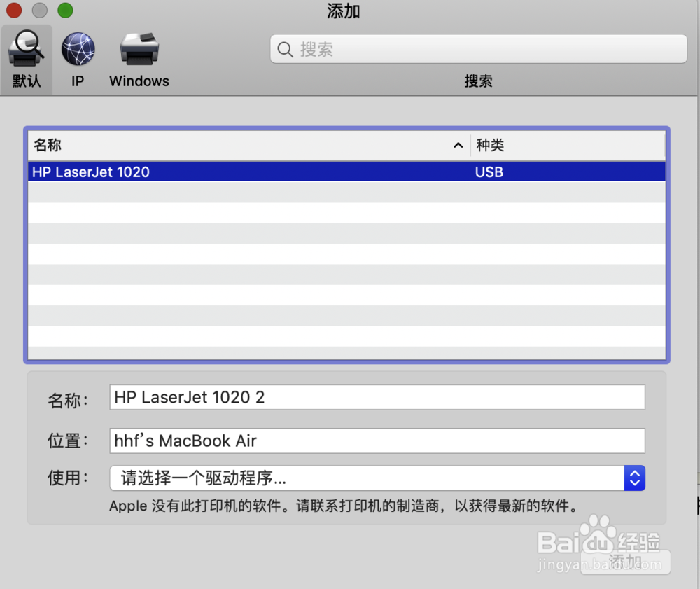This screenshot has width=700, height=589.
Task: Click the magnifier icon in search field
Action: point(285,49)
